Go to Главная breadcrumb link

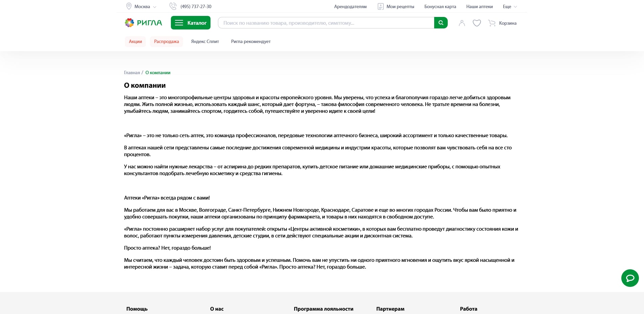(132, 73)
